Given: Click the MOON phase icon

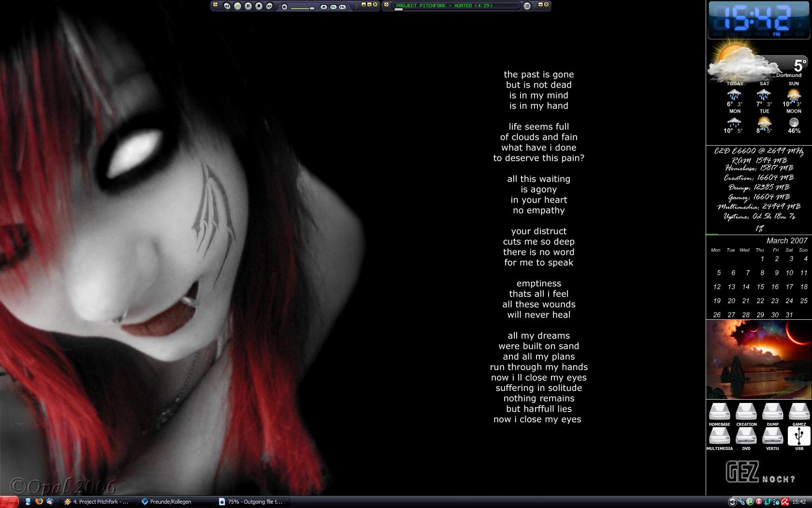Looking at the screenshot, I should [794, 122].
